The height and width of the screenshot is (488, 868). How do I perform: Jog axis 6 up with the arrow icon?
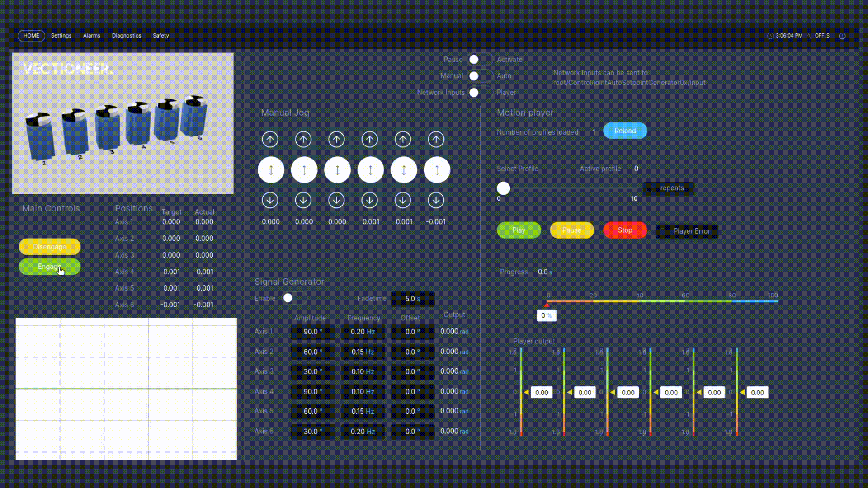(x=436, y=139)
